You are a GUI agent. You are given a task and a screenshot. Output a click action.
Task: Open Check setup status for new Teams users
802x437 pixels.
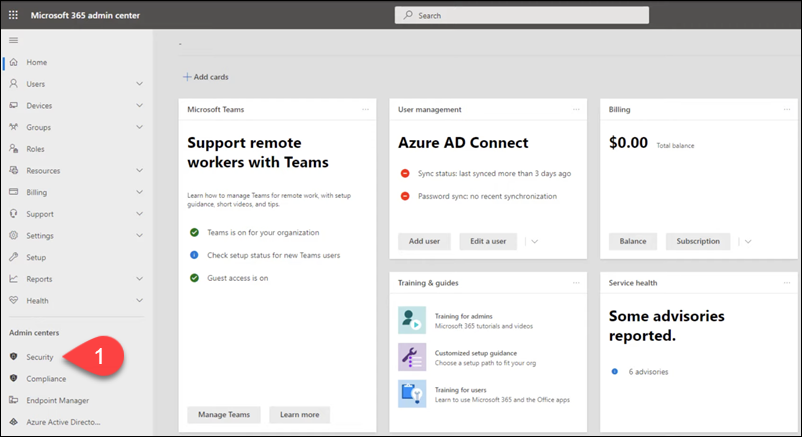pyautogui.click(x=273, y=255)
